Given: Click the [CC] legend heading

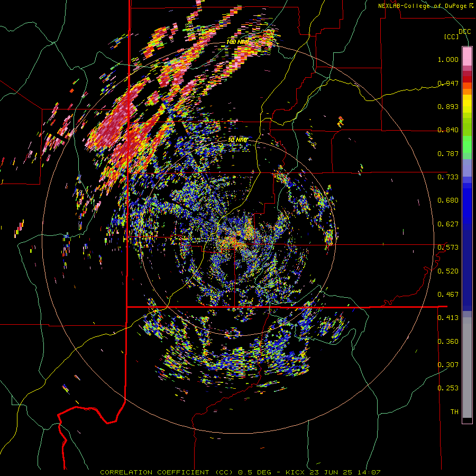Looking at the screenshot, I should pos(451,36).
